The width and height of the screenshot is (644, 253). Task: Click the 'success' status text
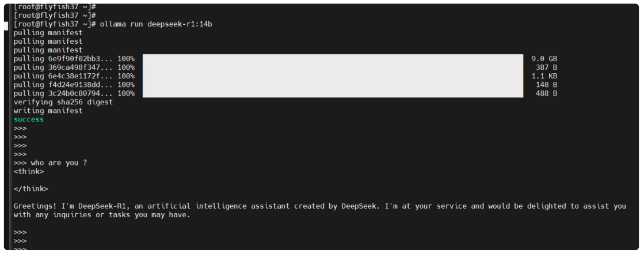point(29,120)
